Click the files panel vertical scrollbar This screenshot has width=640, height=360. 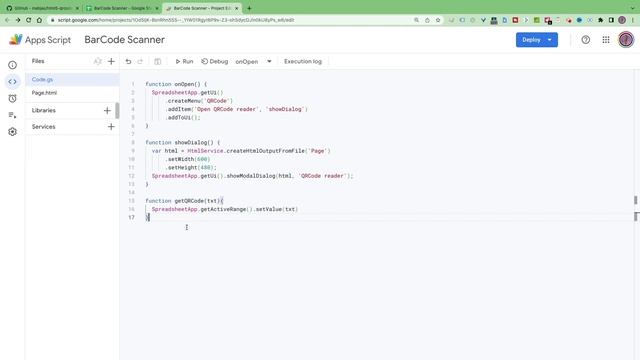(x=118, y=110)
